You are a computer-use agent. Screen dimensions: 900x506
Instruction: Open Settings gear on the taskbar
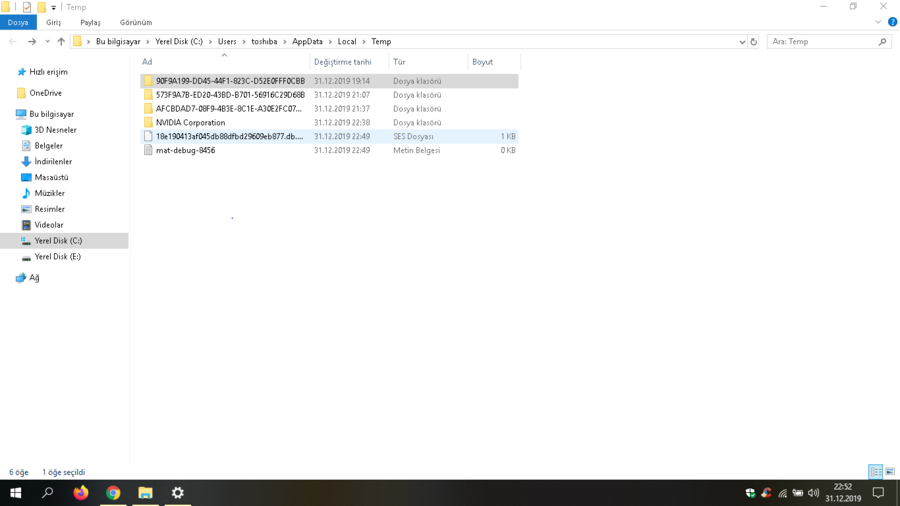[x=178, y=493]
